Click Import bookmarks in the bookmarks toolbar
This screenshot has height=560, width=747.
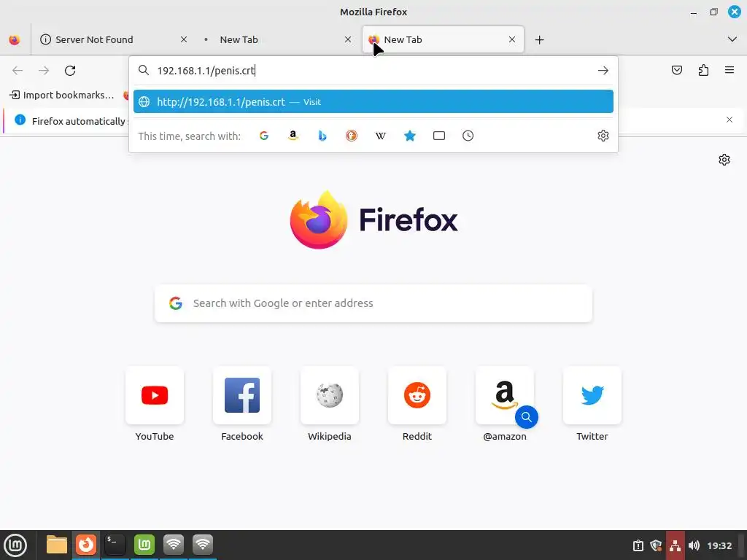(62, 95)
